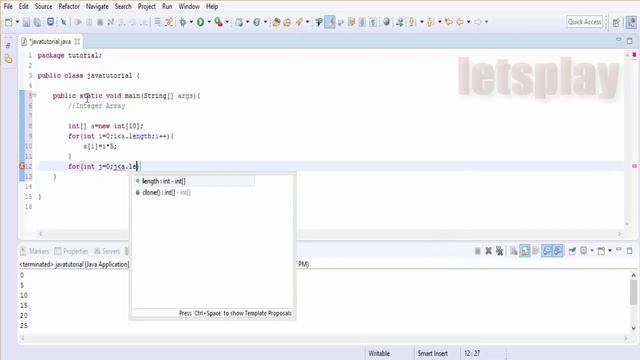Viewport: 640px width, 360px height.
Task: Click the 'Writable' status bar entry
Action: (x=379, y=353)
